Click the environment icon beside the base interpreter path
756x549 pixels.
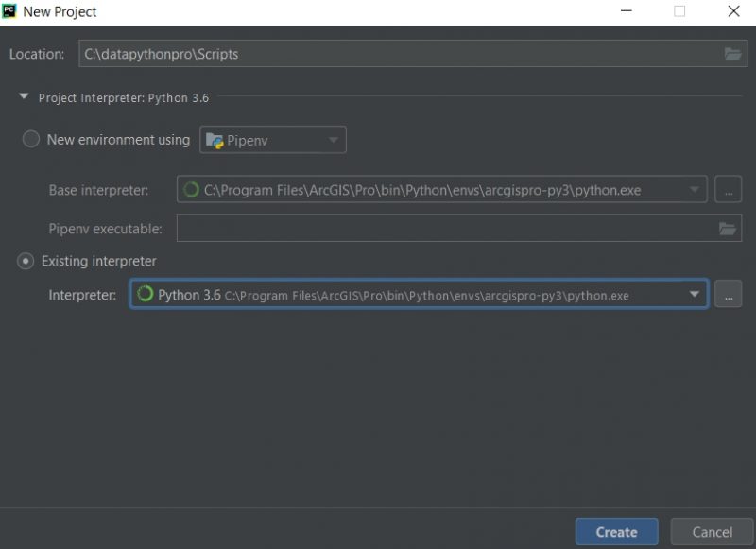190,189
